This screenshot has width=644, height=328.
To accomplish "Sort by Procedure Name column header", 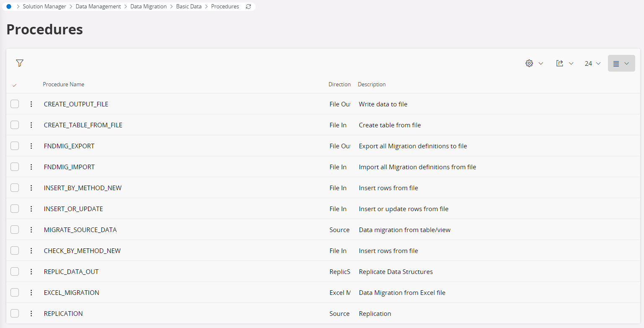I will pos(63,85).
